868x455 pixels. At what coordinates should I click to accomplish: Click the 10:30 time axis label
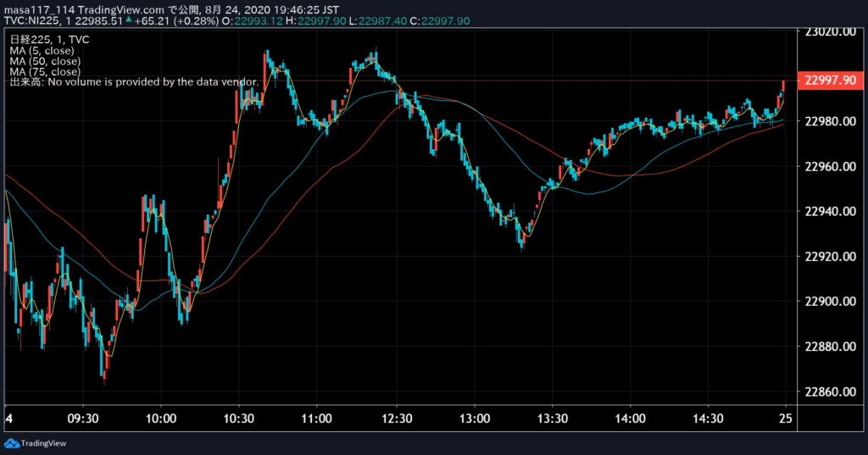click(238, 419)
